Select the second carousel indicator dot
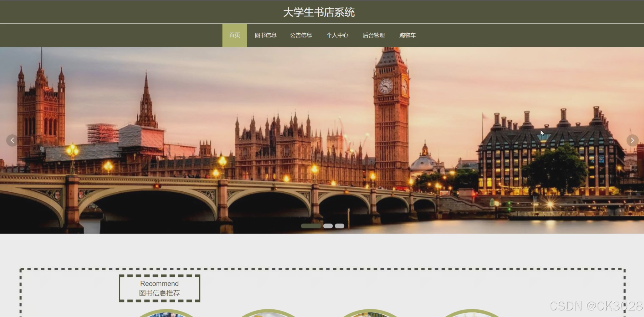 328,226
